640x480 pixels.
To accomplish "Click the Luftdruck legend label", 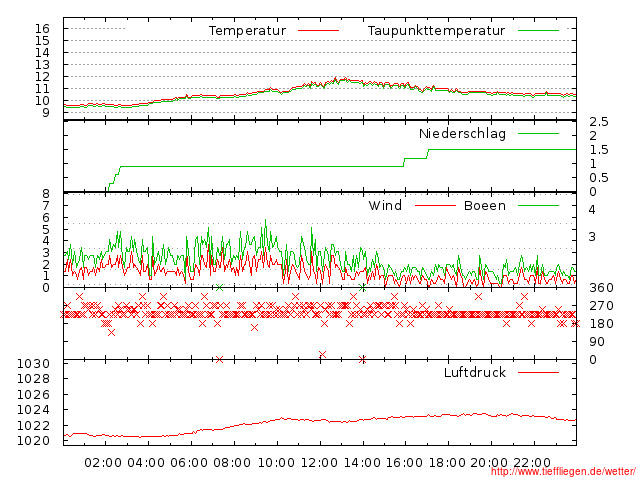I will (x=475, y=372).
